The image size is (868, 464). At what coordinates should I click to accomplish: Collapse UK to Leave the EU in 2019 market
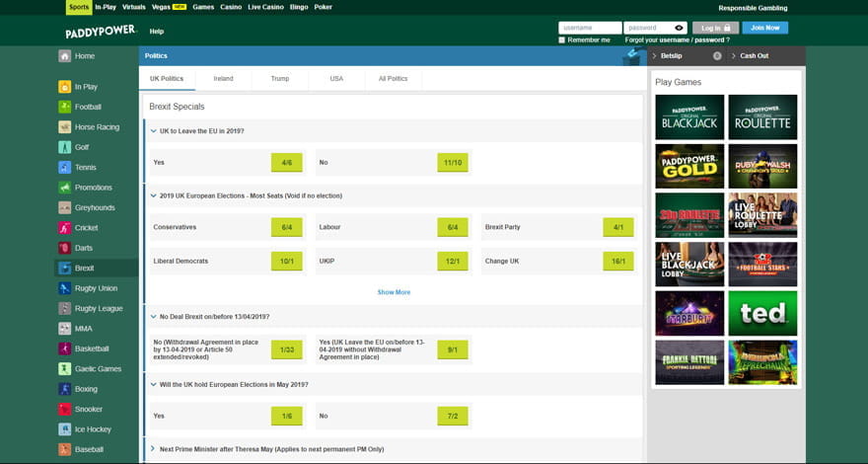(x=153, y=131)
